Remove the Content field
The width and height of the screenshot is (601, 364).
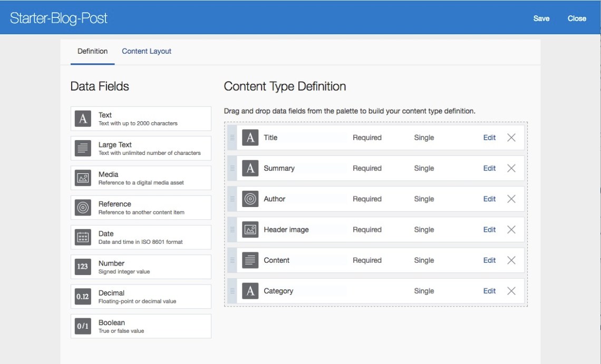click(511, 260)
